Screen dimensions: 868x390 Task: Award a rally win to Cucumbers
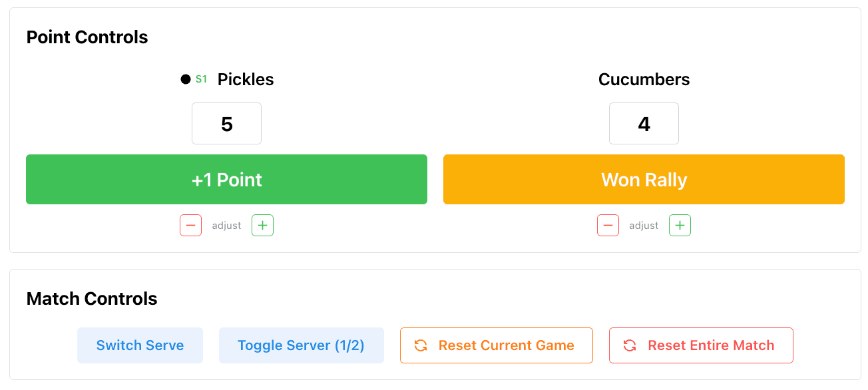[644, 179]
